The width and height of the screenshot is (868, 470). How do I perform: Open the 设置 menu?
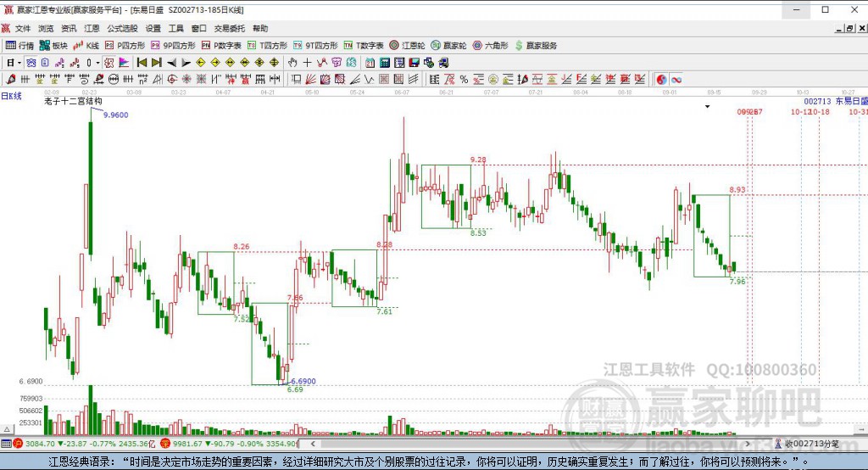pyautogui.click(x=153, y=28)
